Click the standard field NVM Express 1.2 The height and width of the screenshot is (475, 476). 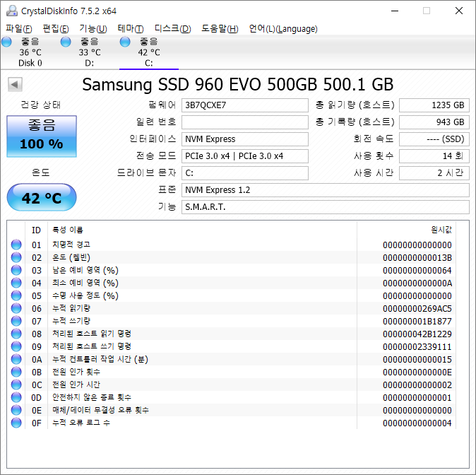point(326,190)
